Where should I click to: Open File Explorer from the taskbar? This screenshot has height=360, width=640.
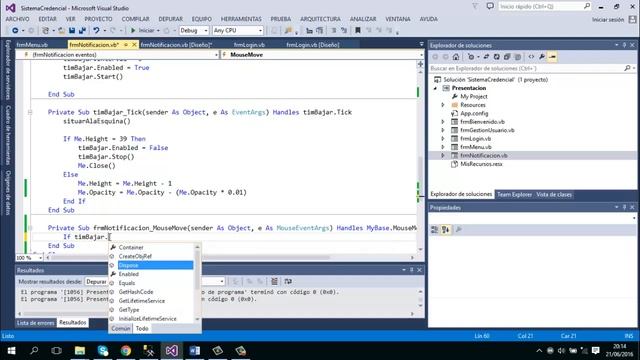coord(80,351)
